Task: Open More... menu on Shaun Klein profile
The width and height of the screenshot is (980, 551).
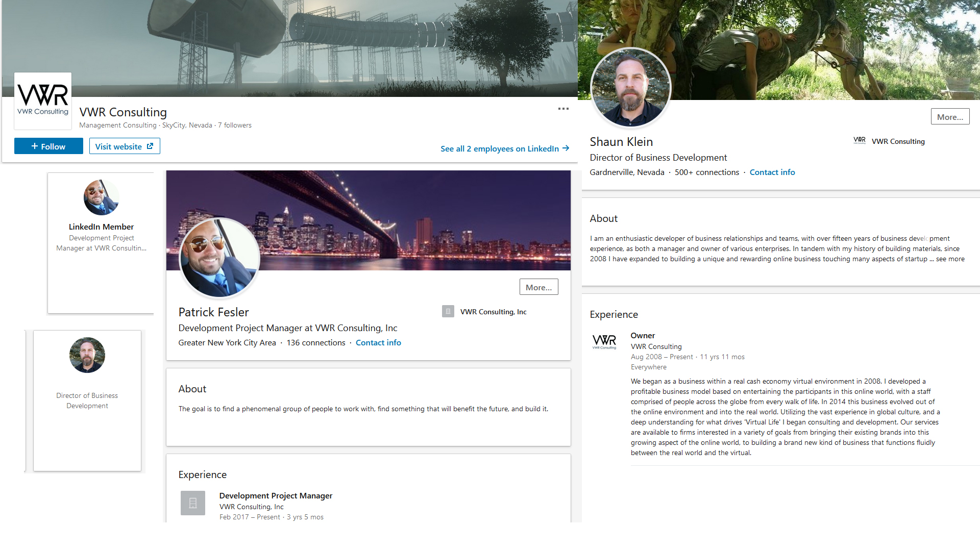Action: [950, 117]
